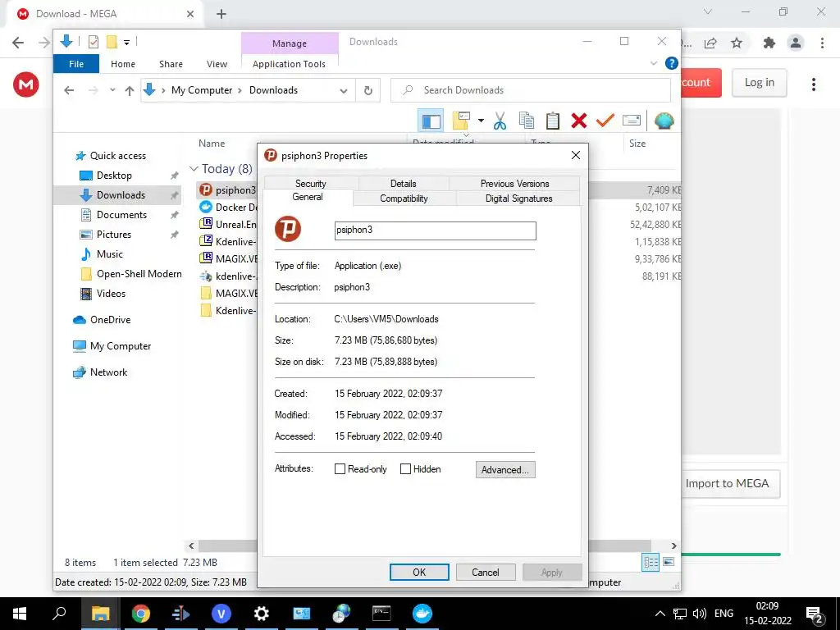The width and height of the screenshot is (840, 630).
Task: Click the folder options toolbar icon
Action: click(461, 121)
